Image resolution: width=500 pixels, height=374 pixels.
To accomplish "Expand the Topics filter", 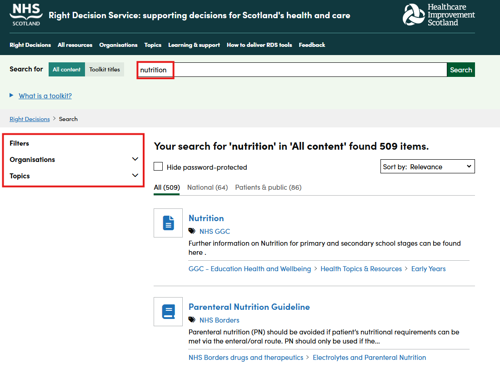I will [x=73, y=176].
